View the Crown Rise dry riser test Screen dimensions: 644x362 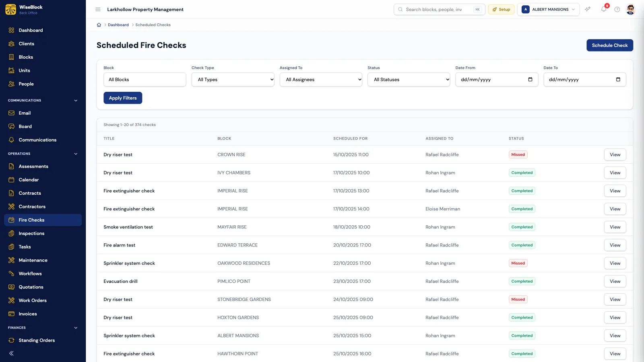coord(615,154)
